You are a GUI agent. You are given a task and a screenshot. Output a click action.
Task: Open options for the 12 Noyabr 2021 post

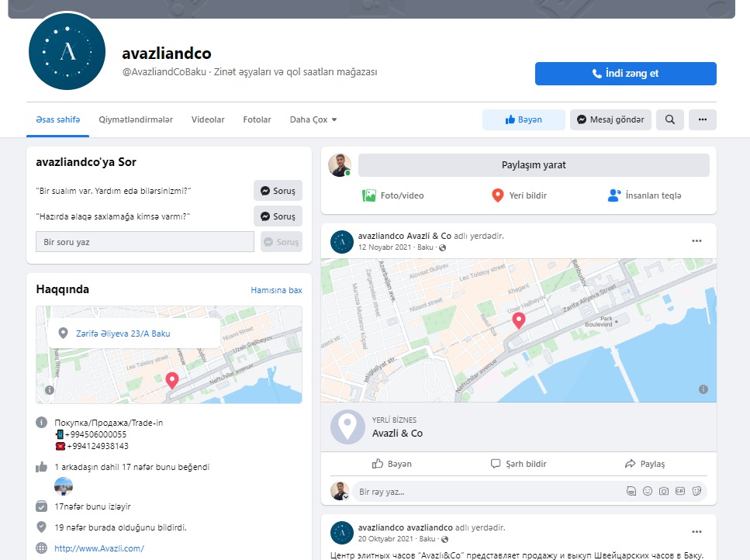point(696,241)
